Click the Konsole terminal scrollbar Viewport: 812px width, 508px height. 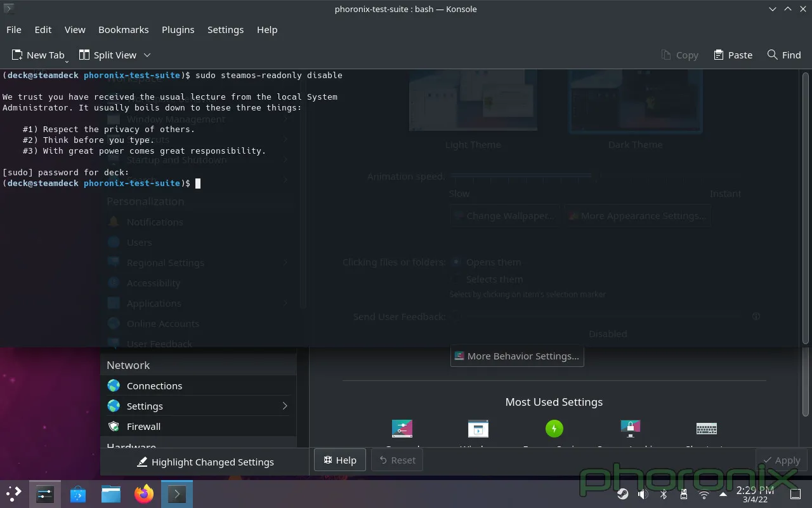point(806,208)
